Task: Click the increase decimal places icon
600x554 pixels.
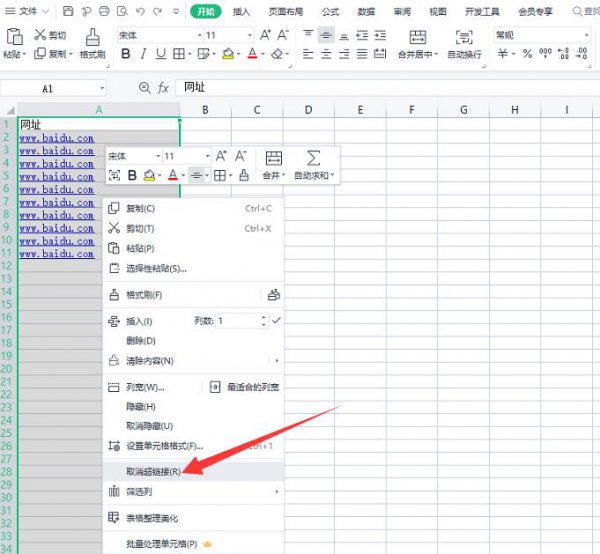Action: 563,54
